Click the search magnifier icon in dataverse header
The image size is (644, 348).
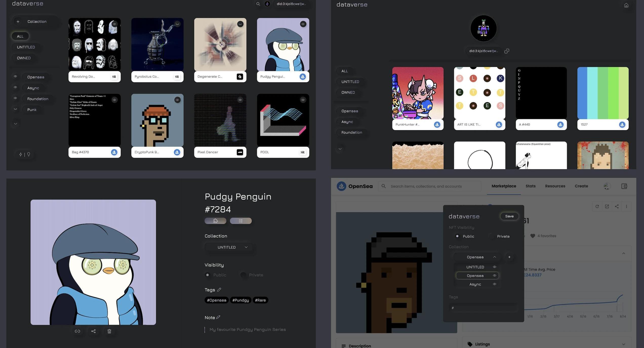click(x=258, y=4)
